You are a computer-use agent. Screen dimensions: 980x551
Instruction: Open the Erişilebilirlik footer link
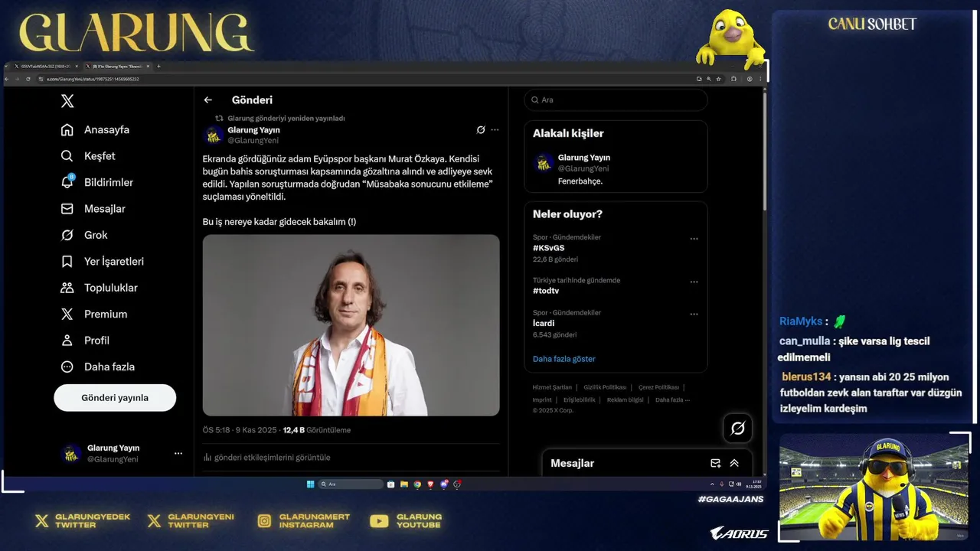[580, 399]
